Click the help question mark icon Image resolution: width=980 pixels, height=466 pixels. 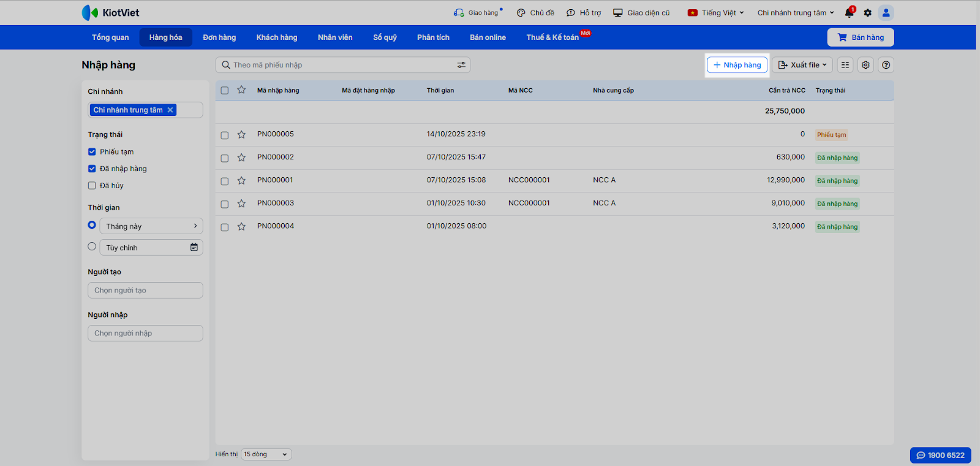tap(886, 65)
